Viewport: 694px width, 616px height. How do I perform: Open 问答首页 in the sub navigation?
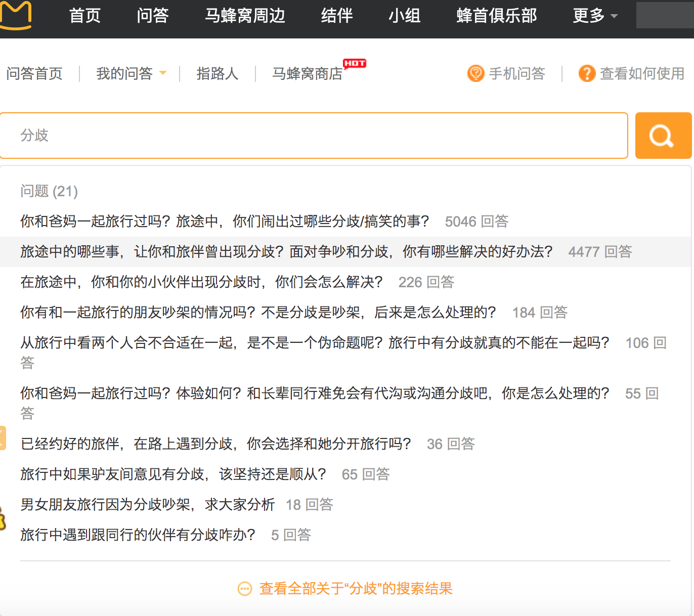(34, 74)
